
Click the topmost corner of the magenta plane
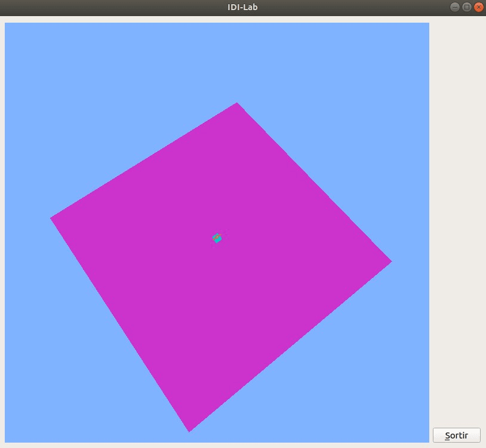[x=237, y=104]
